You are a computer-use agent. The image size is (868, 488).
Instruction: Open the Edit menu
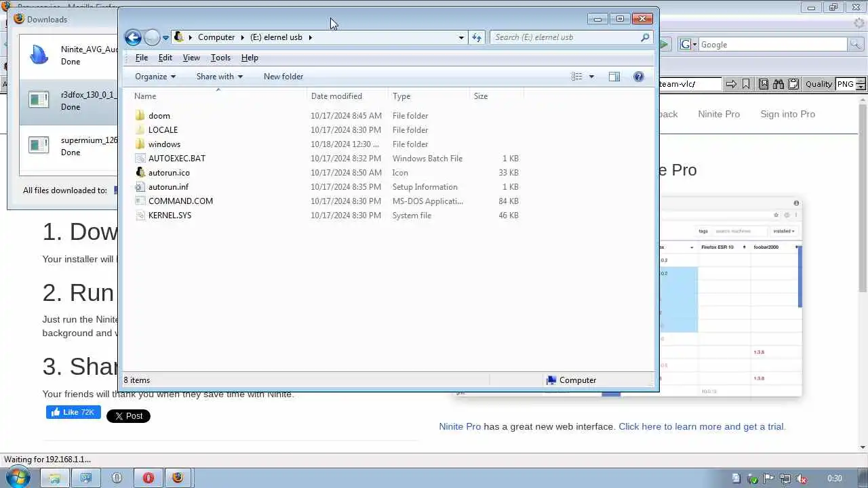165,58
